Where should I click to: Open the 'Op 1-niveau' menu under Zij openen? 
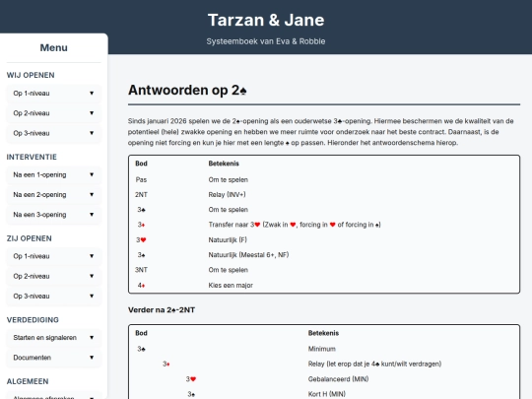(53, 256)
